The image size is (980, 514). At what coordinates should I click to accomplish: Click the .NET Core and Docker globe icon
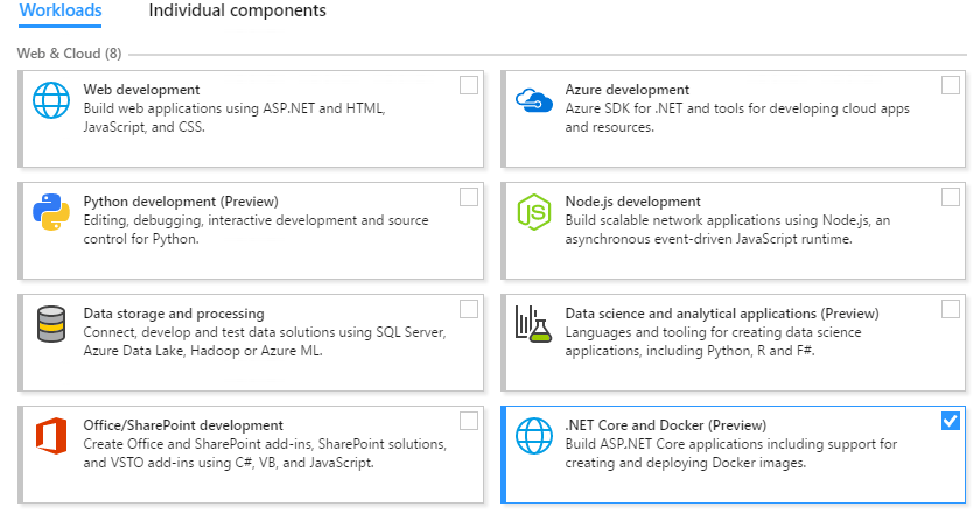534,435
